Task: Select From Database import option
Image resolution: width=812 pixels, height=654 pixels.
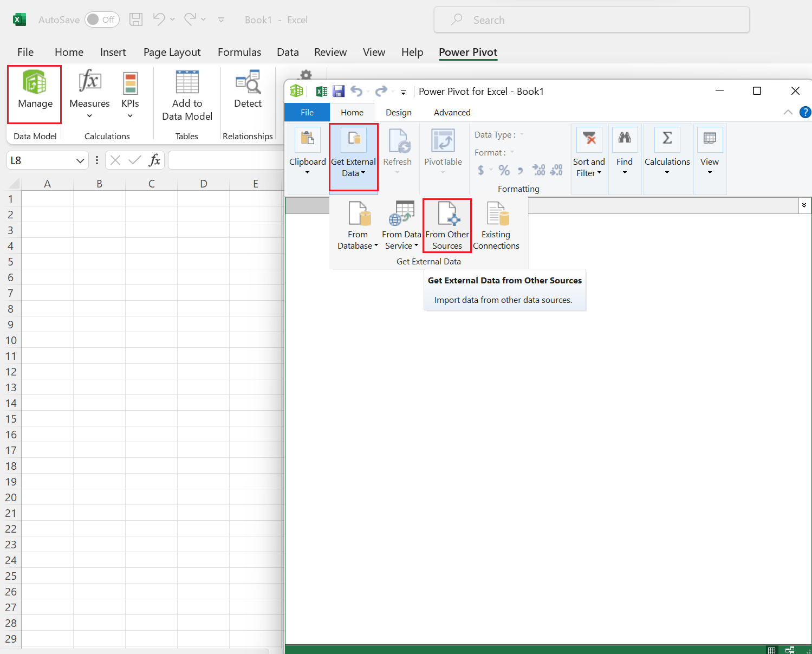Action: click(x=357, y=225)
